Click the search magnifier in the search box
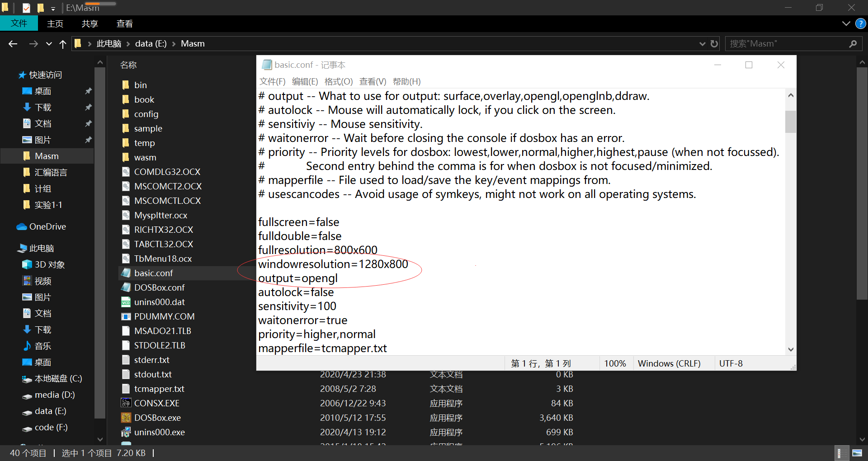This screenshot has width=868, height=461. click(853, 43)
